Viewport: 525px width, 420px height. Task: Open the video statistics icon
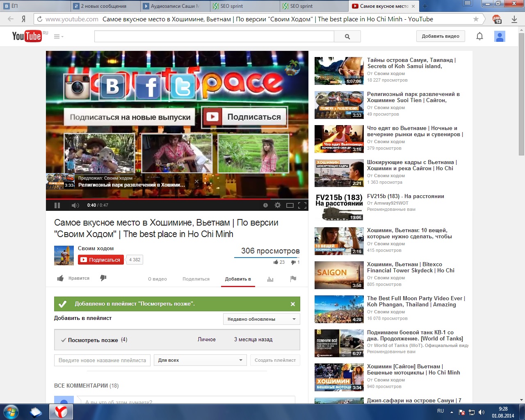[270, 279]
